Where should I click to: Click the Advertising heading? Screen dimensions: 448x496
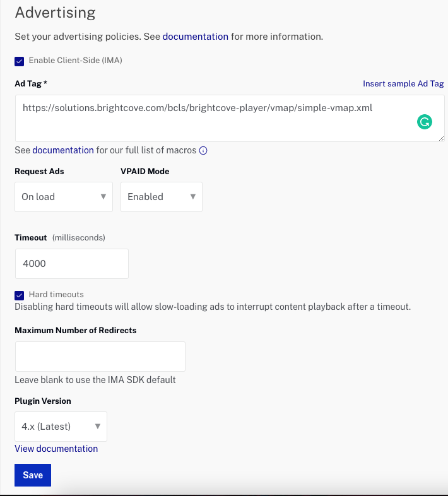tap(55, 12)
